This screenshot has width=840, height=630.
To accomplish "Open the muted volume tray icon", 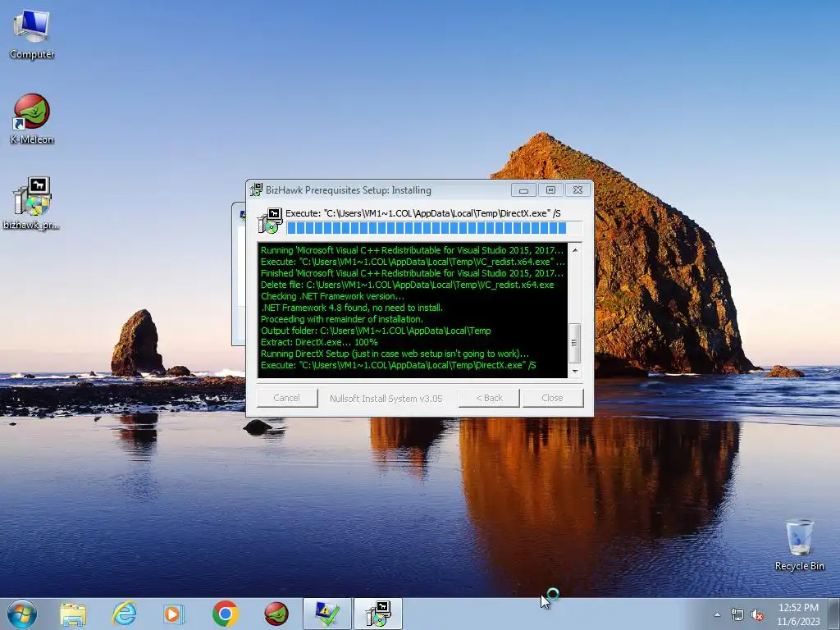I will coord(757,615).
